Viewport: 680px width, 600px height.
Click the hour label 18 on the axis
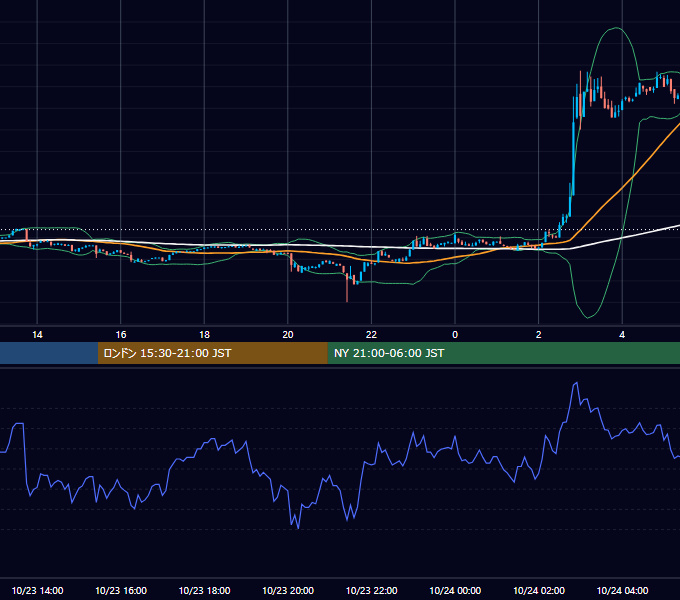[204, 335]
